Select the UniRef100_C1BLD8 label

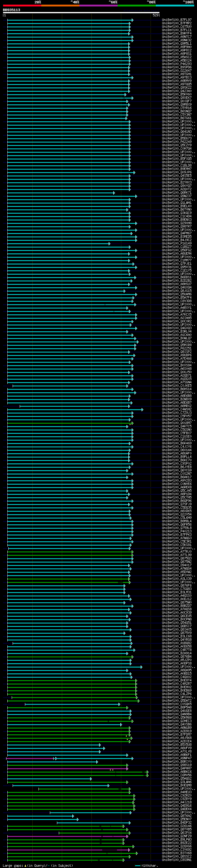(x=177, y=165)
